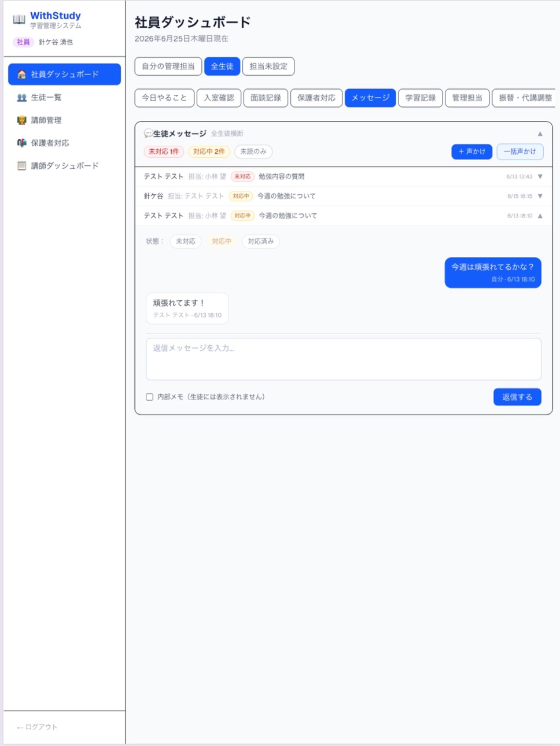
Task: Click the teacher icon beside 講師管理
Action: tap(22, 120)
